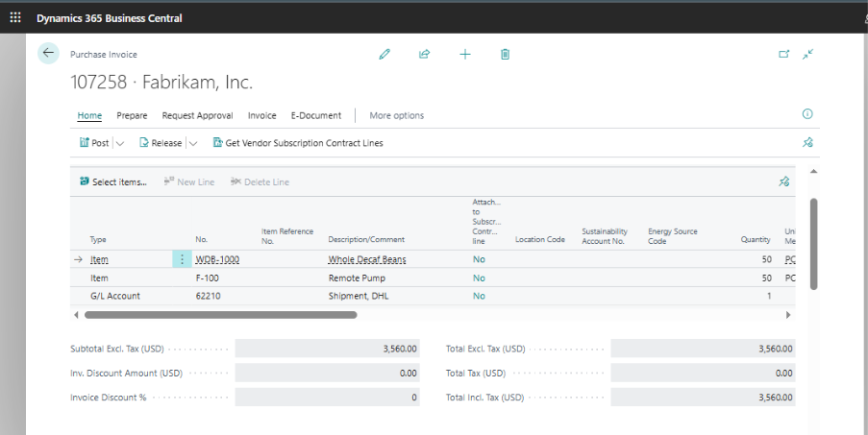Click the trash delete icon
868x435 pixels.
pyautogui.click(x=505, y=55)
